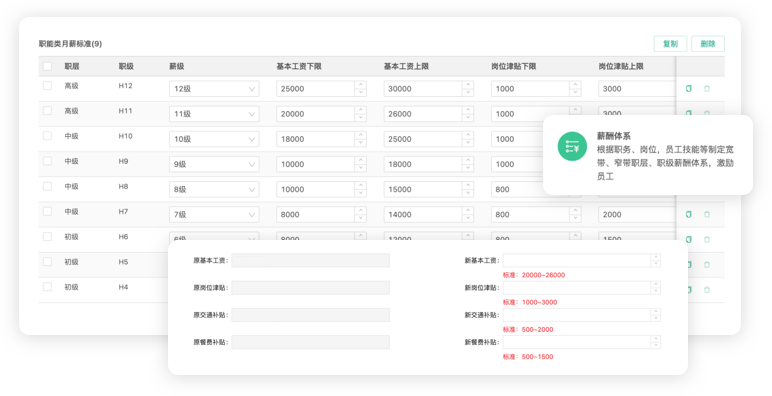Viewport: 772px width, 396px height.
Task: Copy the H7 row using its copy icon
Action: 689,214
